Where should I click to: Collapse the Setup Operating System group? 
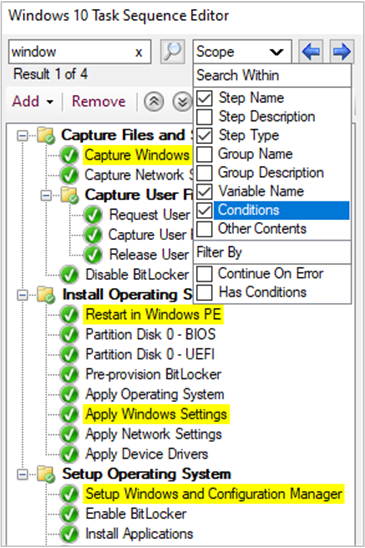(x=22, y=475)
